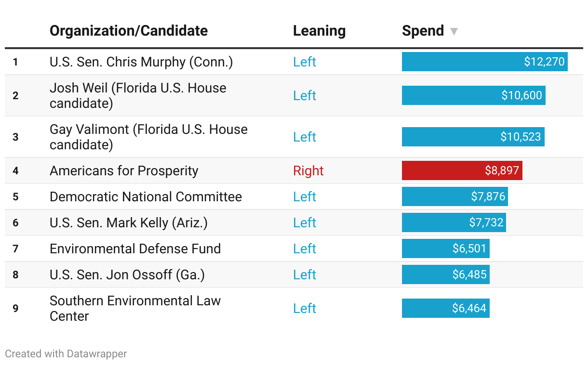Click Josh Weil candidate name
The image size is (588, 365).
click(x=138, y=95)
